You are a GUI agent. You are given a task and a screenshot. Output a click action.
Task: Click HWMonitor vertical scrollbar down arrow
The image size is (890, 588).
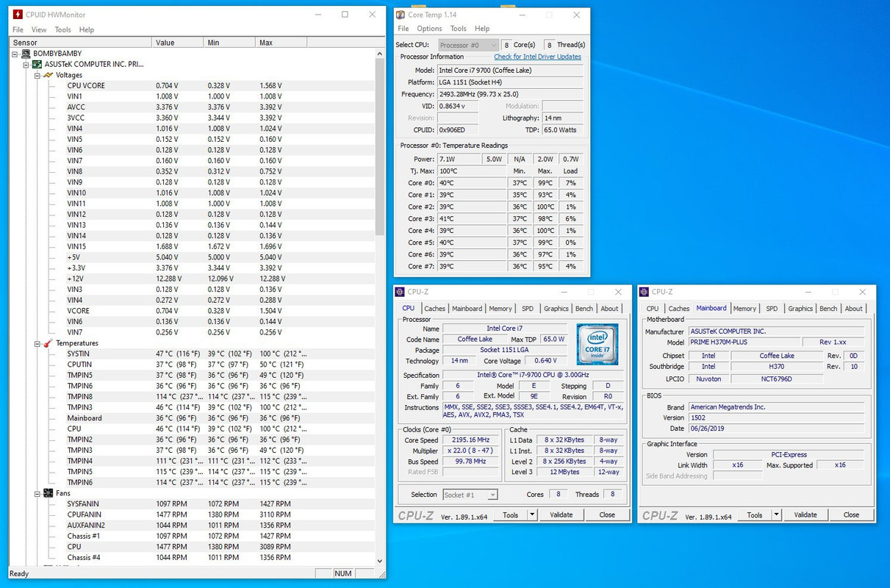click(x=380, y=560)
